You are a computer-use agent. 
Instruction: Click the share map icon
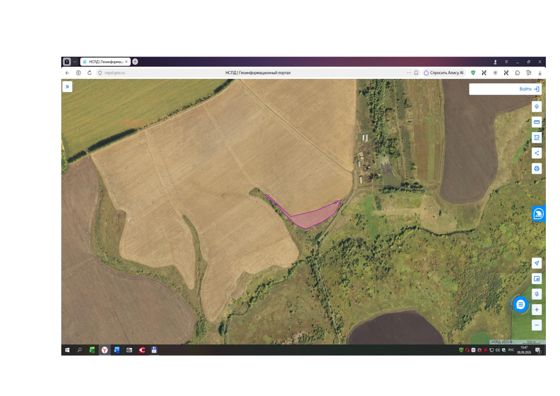536,153
